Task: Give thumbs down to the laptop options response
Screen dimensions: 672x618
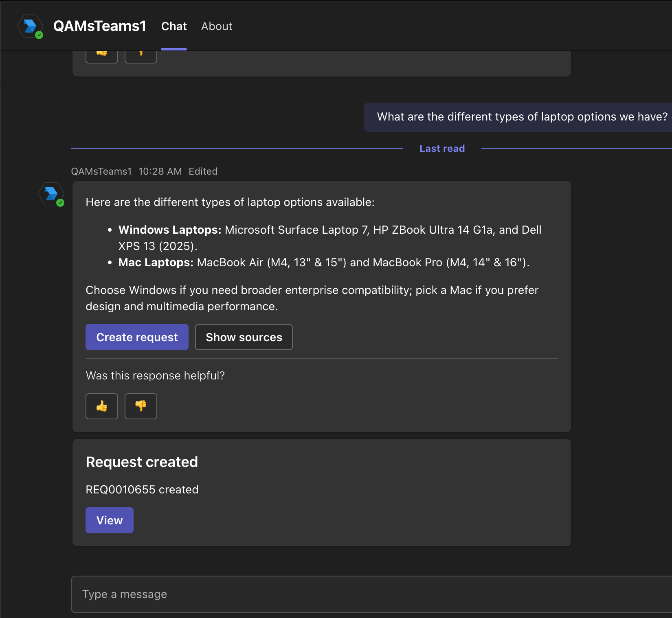Action: pos(141,406)
